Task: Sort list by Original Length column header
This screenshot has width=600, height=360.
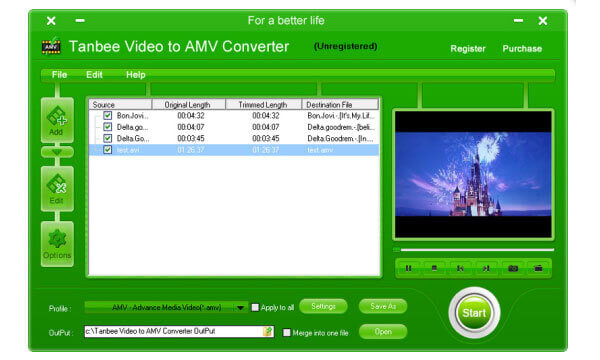Action: [x=189, y=104]
